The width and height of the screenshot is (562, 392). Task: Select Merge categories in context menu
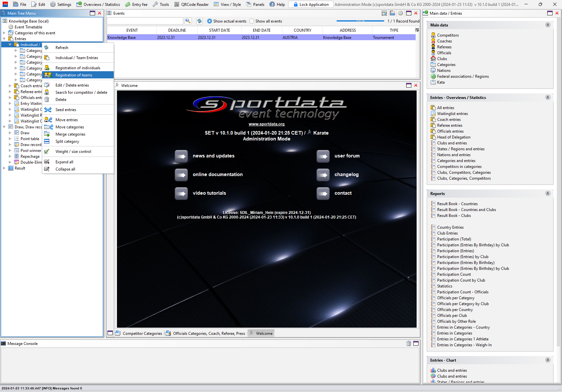(x=78, y=134)
